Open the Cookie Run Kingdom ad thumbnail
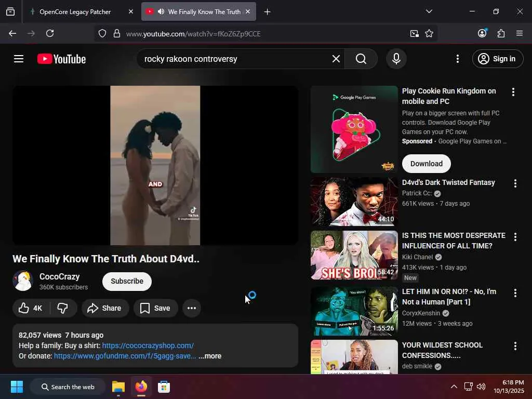Screen dimensions: 532x399 pos(354,129)
